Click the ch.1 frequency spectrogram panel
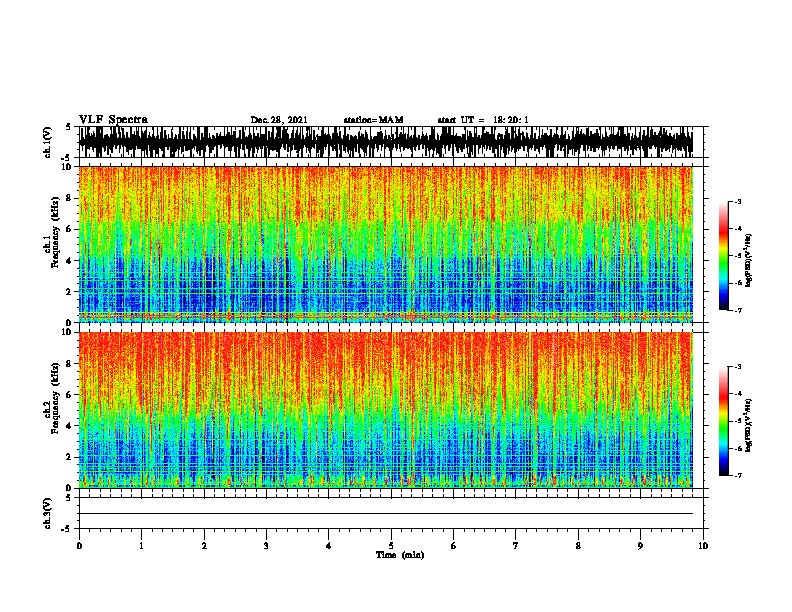This screenshot has height=612, width=792. pos(386,244)
